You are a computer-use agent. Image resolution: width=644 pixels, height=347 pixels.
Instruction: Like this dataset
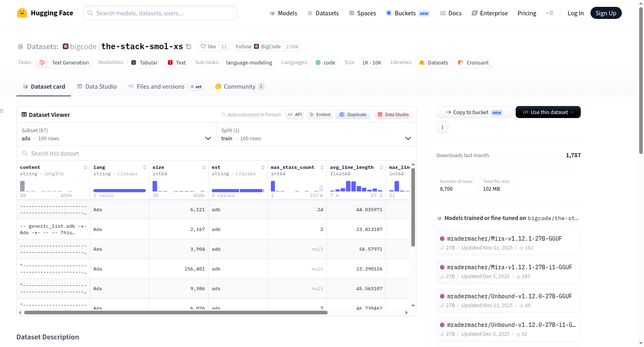click(x=208, y=46)
